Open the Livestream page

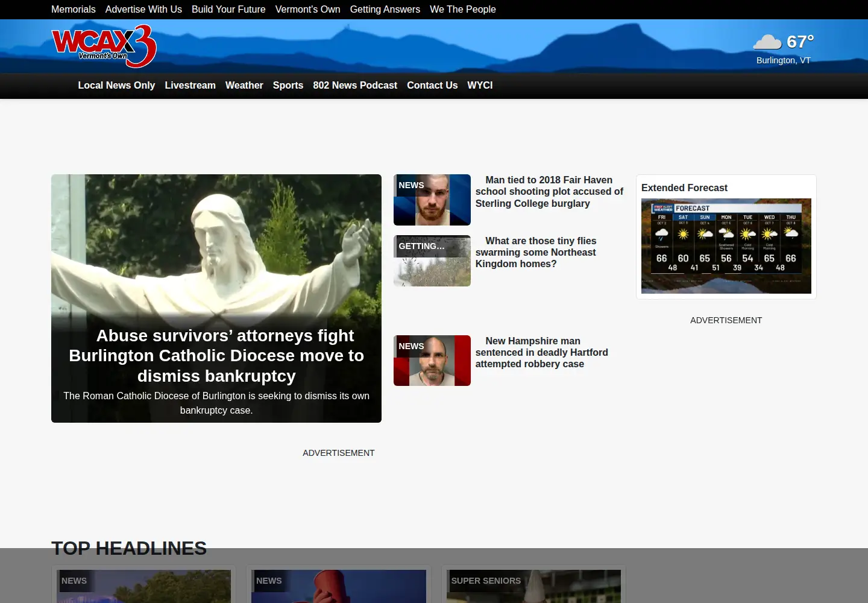(x=190, y=85)
